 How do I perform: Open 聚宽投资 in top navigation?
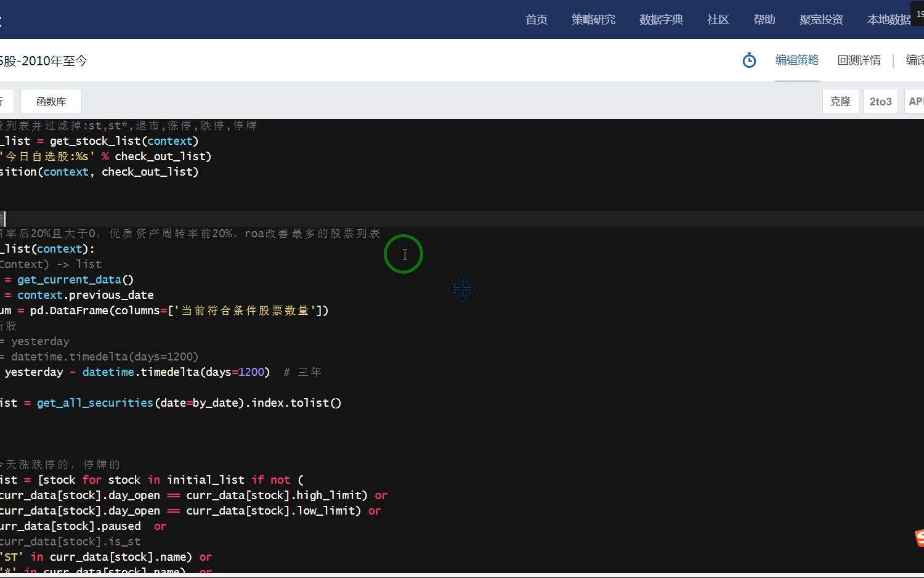(821, 20)
